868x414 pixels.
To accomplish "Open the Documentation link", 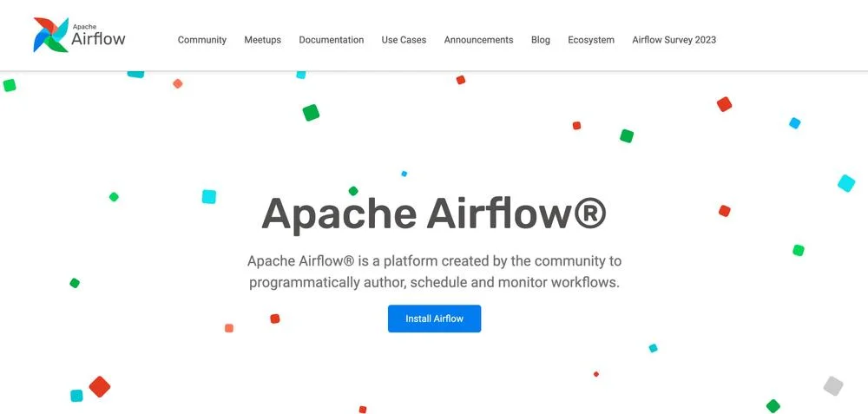I will (331, 40).
